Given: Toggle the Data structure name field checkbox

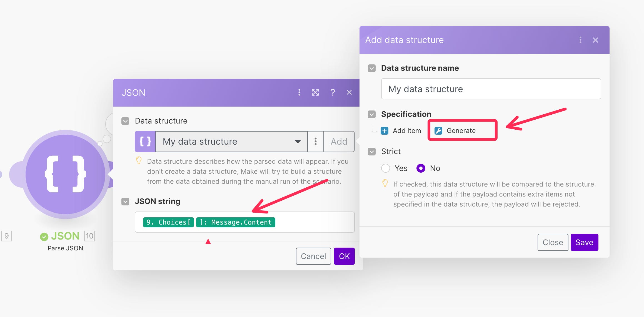Looking at the screenshot, I should (372, 68).
